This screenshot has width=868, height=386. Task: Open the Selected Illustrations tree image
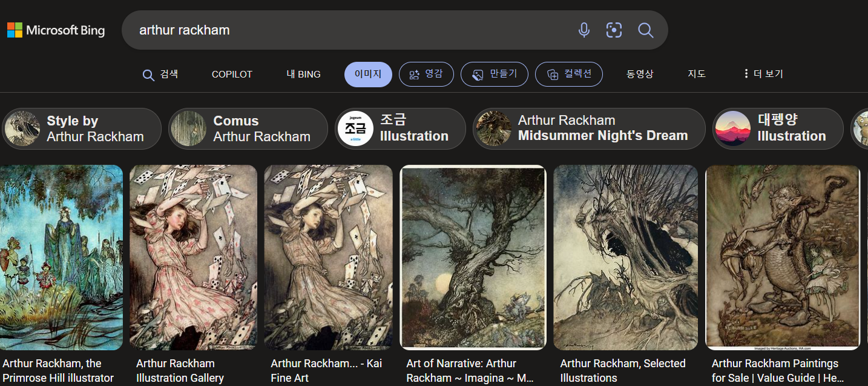[626, 258]
